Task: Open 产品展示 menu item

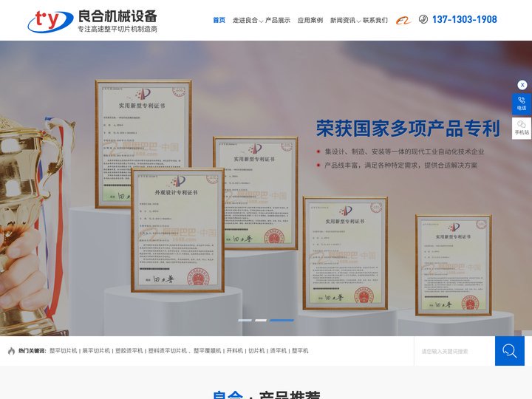Action: 278,21
